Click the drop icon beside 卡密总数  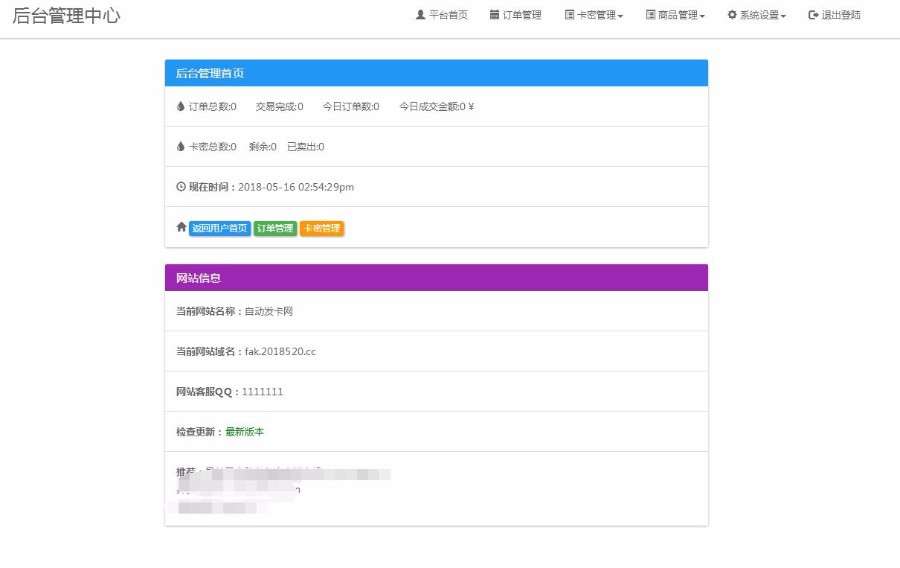click(x=181, y=146)
